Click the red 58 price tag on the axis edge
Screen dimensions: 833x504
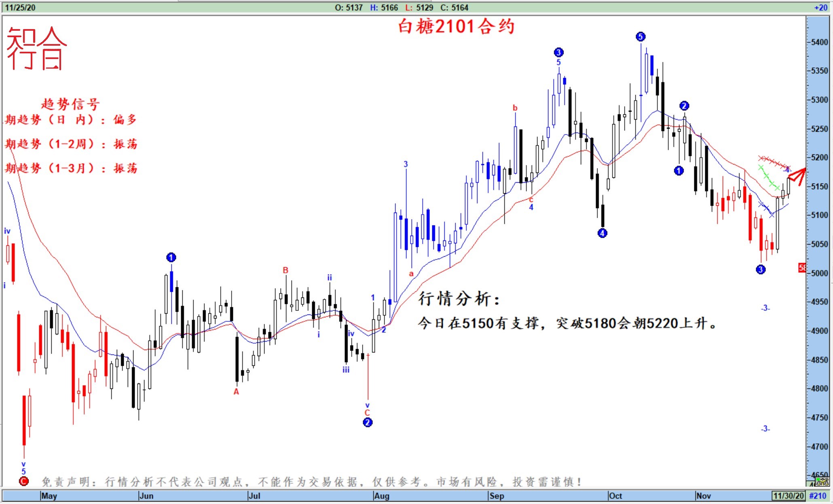[x=802, y=268]
